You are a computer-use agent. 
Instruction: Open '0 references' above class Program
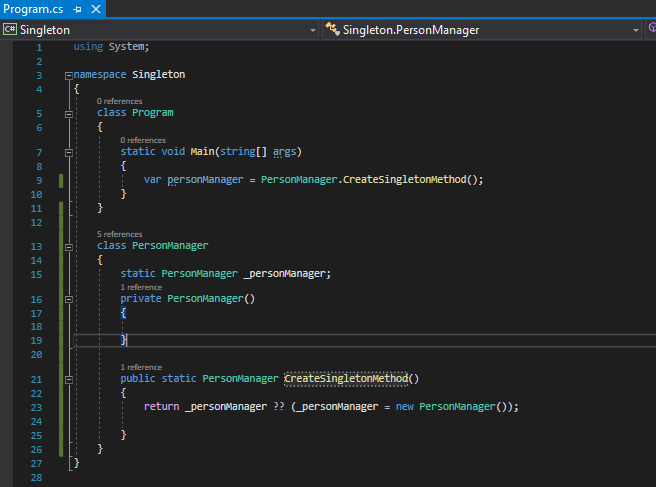pyautogui.click(x=120, y=101)
